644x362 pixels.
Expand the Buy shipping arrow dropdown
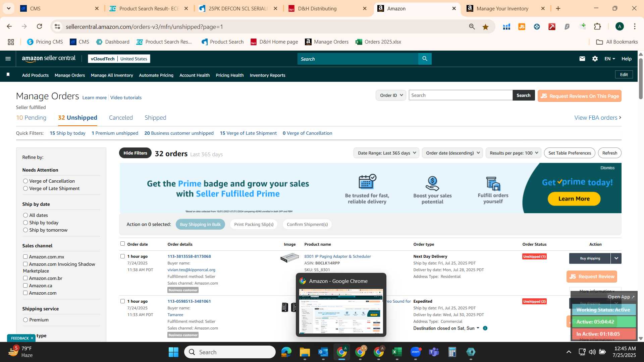click(x=616, y=258)
